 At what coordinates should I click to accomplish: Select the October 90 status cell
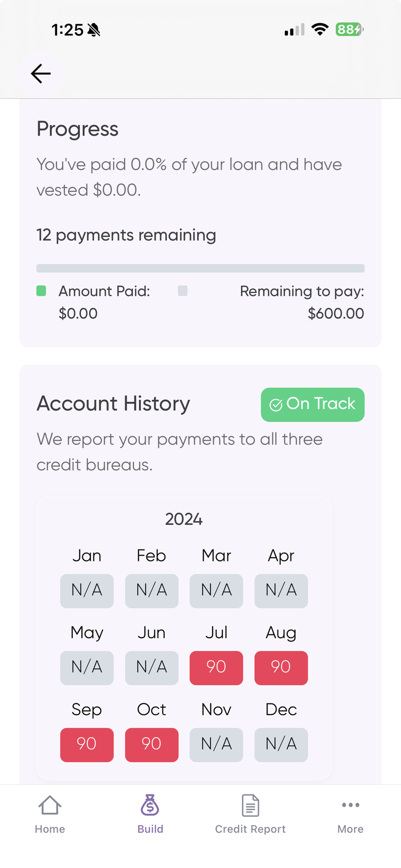(x=152, y=744)
